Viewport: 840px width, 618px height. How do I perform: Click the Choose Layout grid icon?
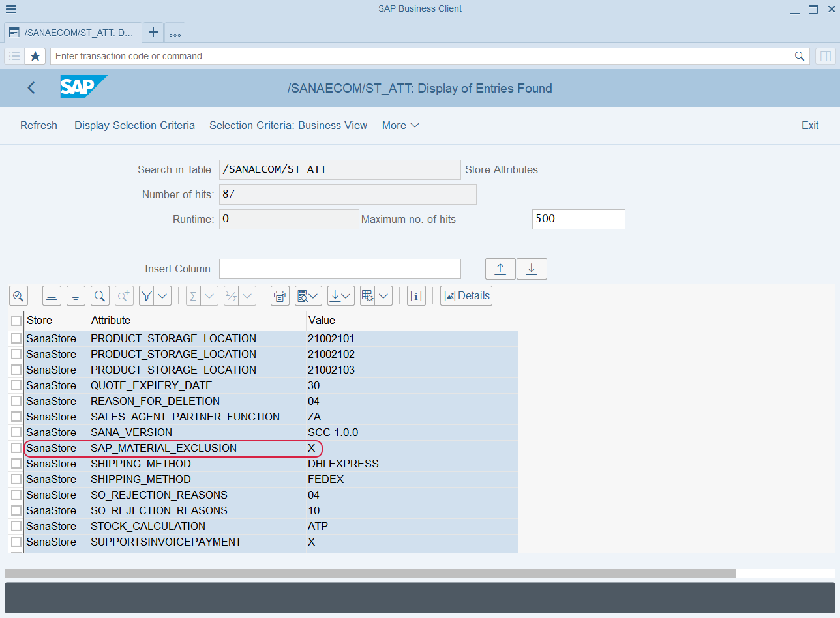[x=368, y=296]
